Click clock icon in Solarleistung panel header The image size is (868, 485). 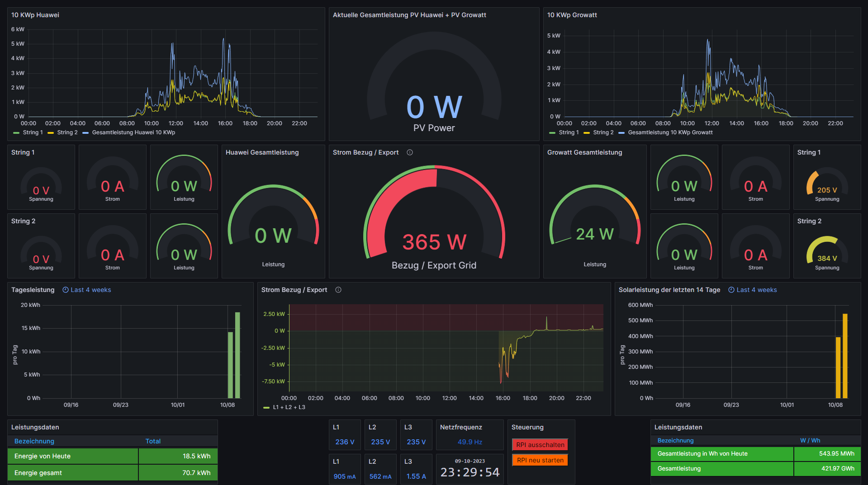pos(731,290)
